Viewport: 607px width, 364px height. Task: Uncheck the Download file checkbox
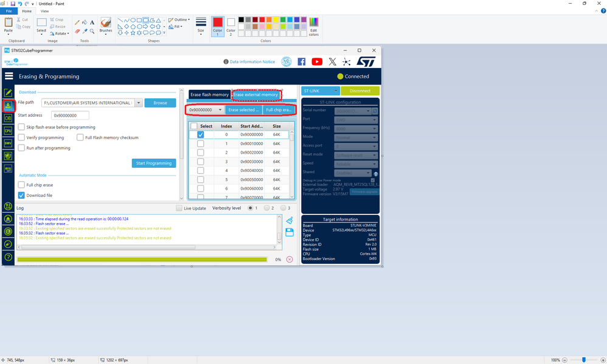coord(22,195)
